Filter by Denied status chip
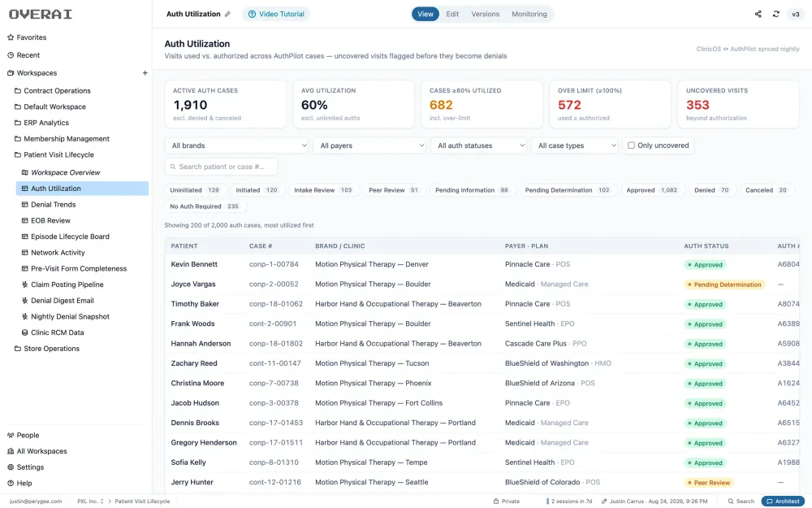812x508 pixels. pos(711,190)
